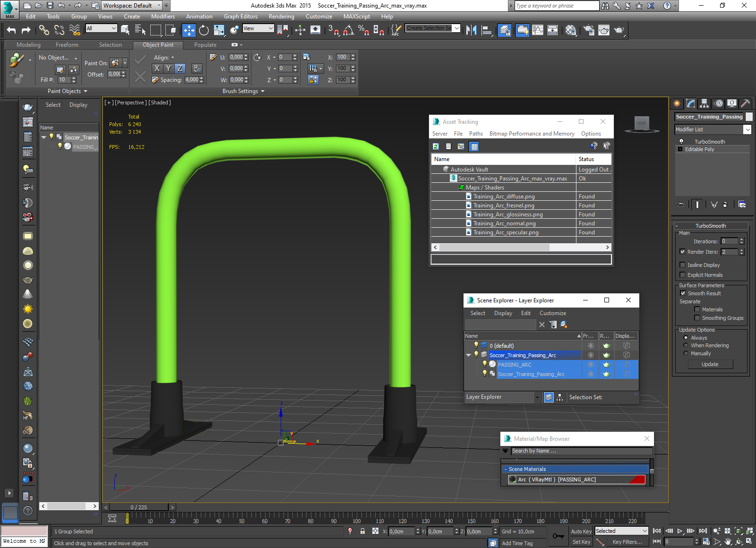Click Sort by Hierarchy icon in Scene Explorer
756x548 pixels.
pos(560,397)
